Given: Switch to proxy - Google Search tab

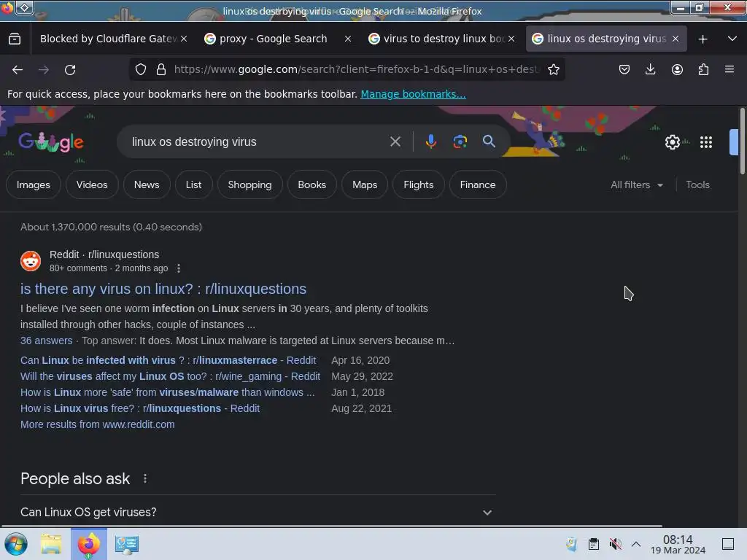Looking at the screenshot, I should (273, 39).
